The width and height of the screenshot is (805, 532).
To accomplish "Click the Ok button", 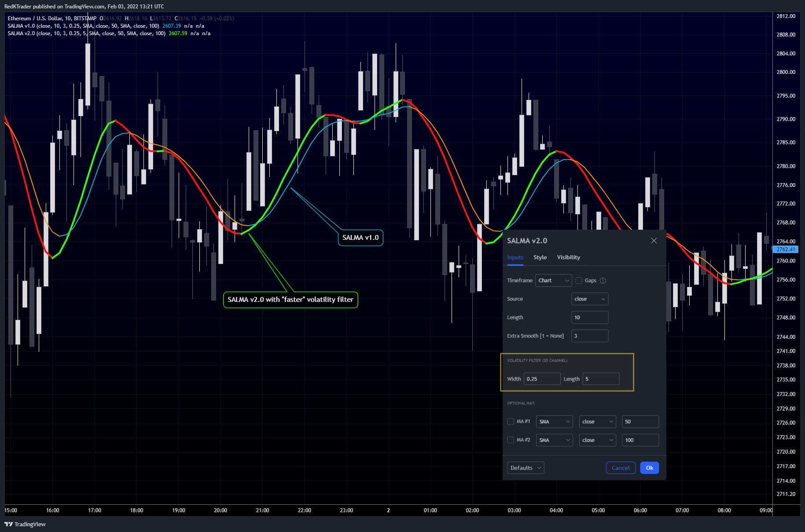I will (649, 468).
